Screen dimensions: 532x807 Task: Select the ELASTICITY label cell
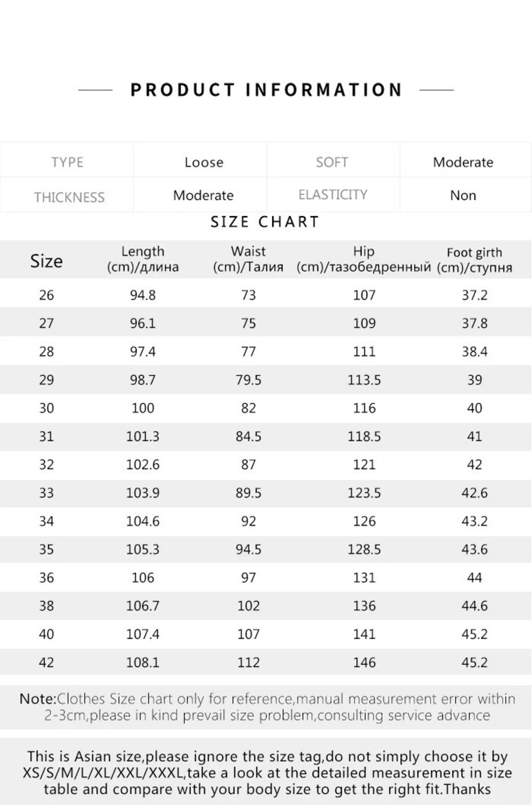333,195
